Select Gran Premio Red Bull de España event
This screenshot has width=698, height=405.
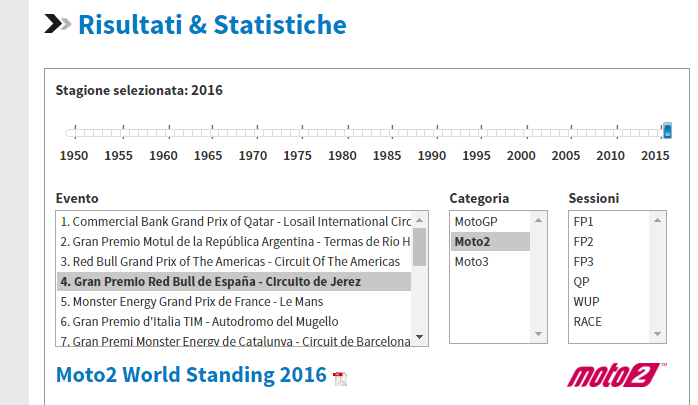click(x=234, y=282)
